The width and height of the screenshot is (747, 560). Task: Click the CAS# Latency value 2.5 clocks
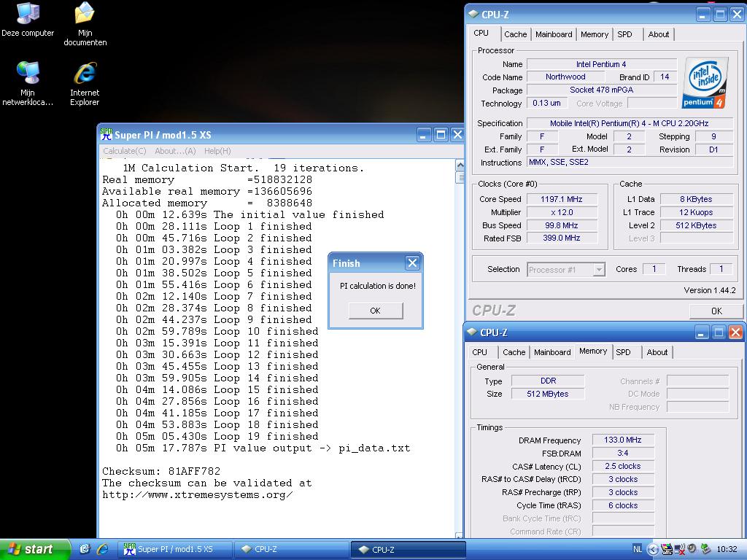(x=623, y=466)
